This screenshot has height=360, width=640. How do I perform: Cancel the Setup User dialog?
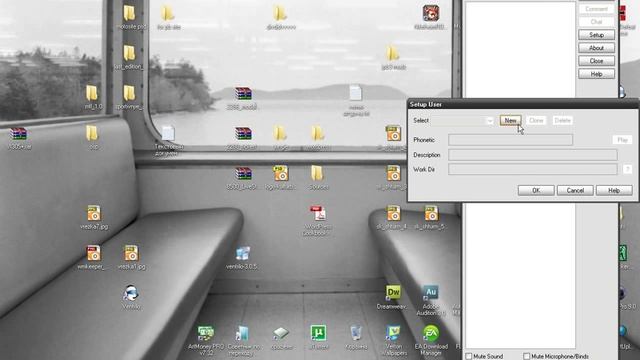point(575,190)
